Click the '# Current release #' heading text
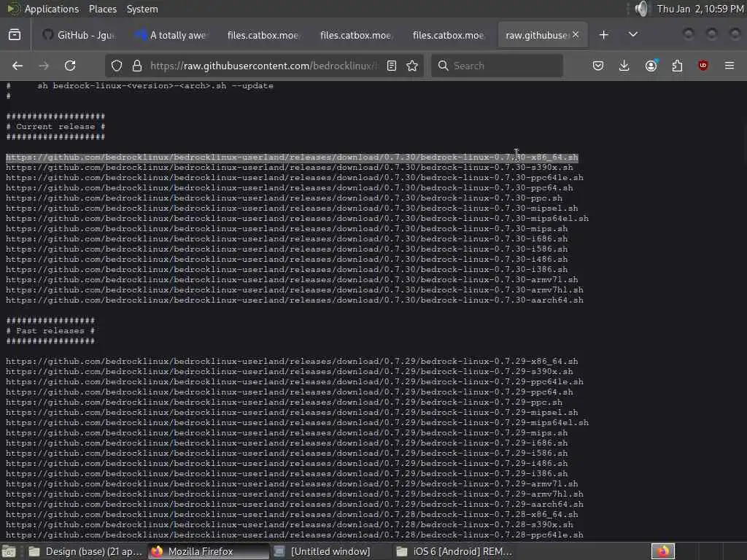This screenshot has height=560, width=747. pyautogui.click(x=55, y=127)
